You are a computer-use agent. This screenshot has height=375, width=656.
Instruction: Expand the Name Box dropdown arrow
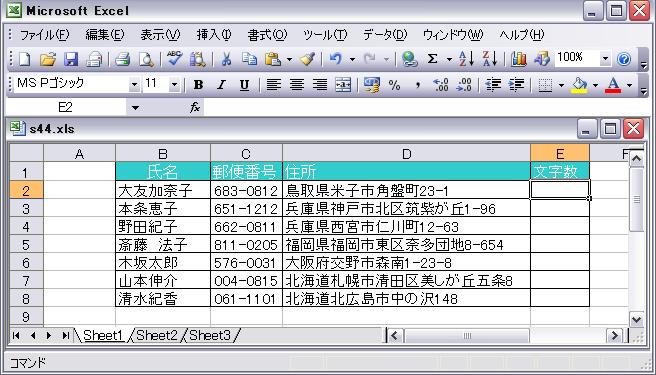(x=135, y=108)
